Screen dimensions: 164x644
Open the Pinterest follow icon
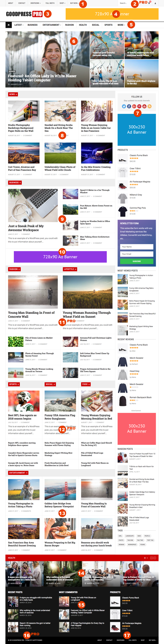[139, 106]
